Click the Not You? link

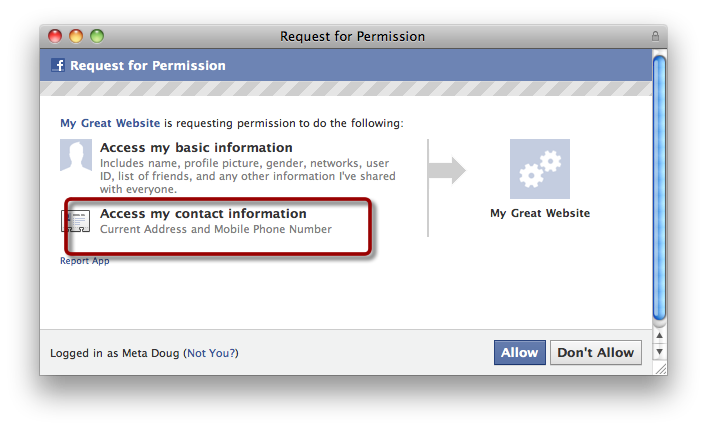click(x=211, y=353)
